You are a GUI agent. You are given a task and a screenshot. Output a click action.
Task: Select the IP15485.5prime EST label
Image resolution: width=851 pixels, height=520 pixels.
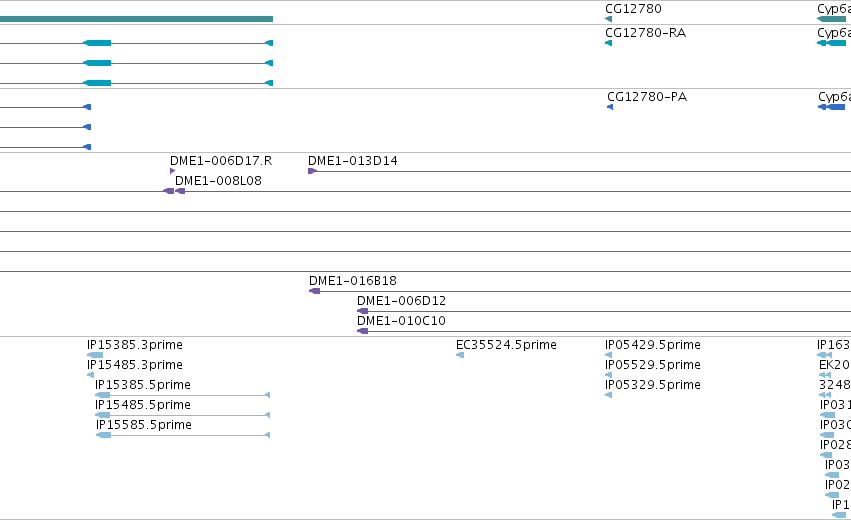(x=143, y=405)
